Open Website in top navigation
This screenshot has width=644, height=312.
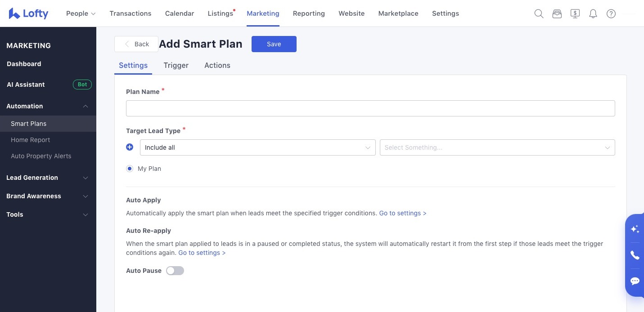tap(351, 13)
